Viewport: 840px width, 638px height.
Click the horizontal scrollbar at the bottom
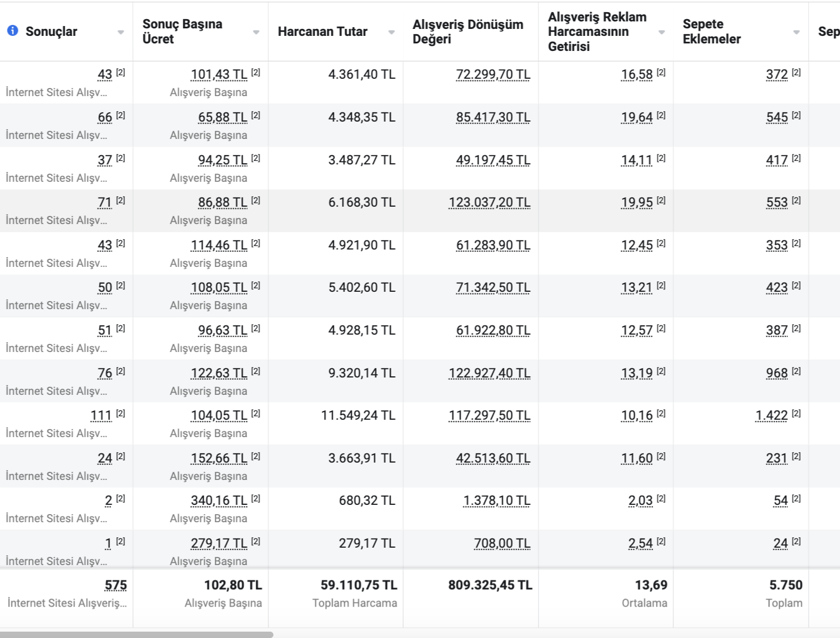(137, 635)
